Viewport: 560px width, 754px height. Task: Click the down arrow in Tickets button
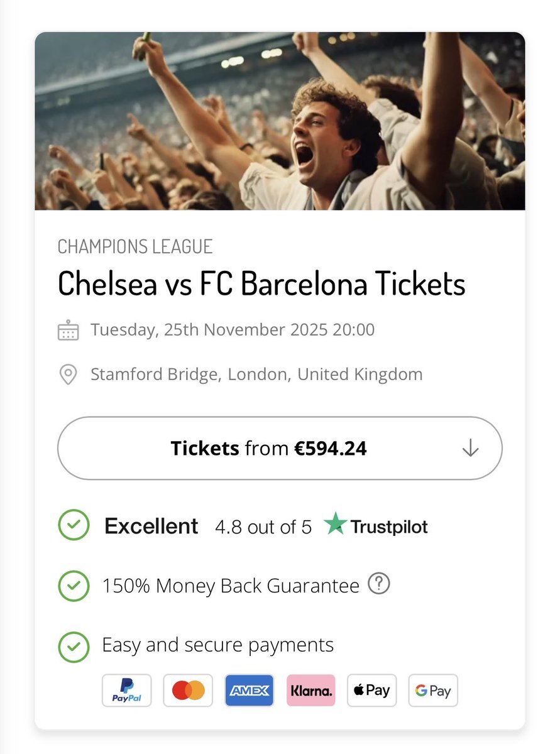[x=470, y=449]
